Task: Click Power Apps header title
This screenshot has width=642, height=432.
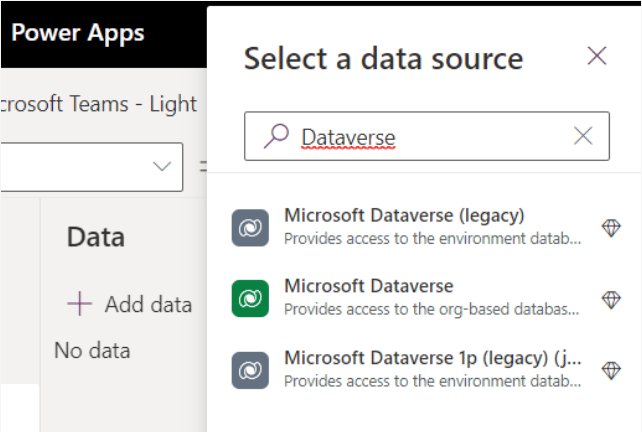Action: (x=78, y=34)
